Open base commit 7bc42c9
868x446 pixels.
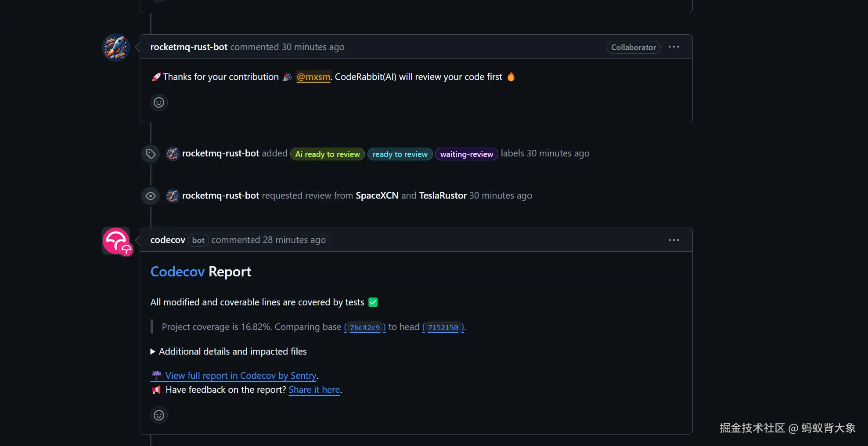pos(365,327)
